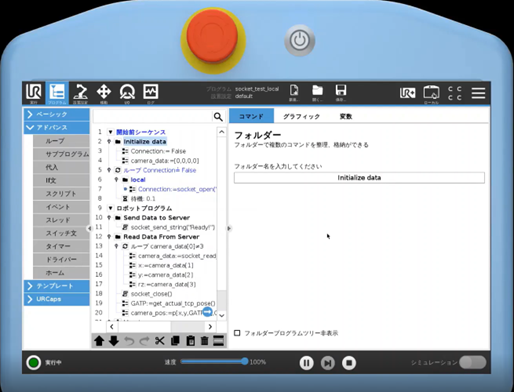Delete selected node with trash icon
The width and height of the screenshot is (514, 392).
(205, 341)
